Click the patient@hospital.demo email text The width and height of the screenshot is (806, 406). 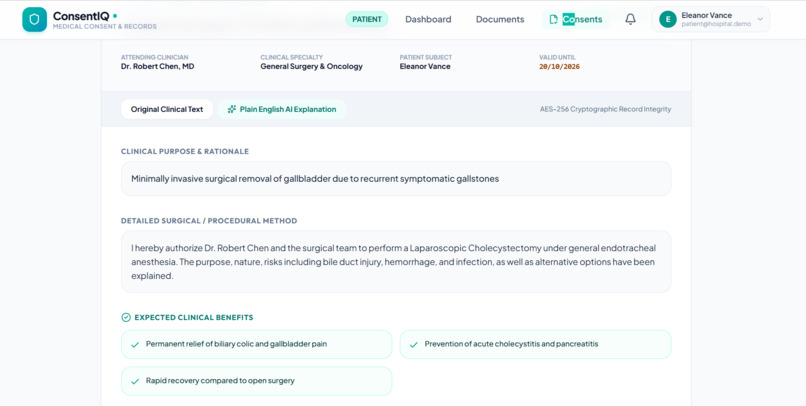point(717,24)
